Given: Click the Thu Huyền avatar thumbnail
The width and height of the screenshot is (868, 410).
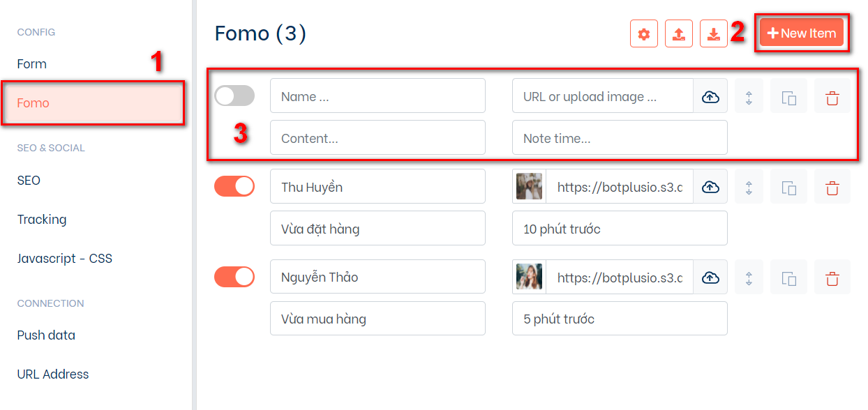Looking at the screenshot, I should point(530,187).
